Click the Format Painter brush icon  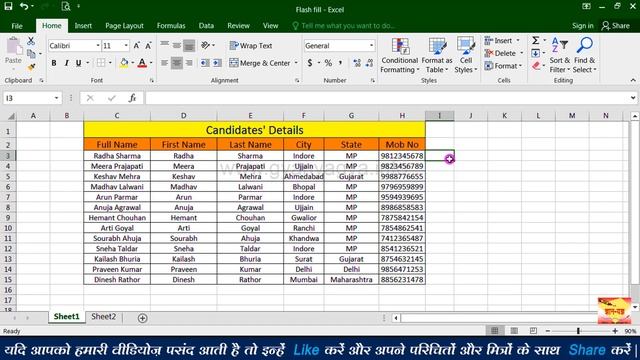(31, 67)
